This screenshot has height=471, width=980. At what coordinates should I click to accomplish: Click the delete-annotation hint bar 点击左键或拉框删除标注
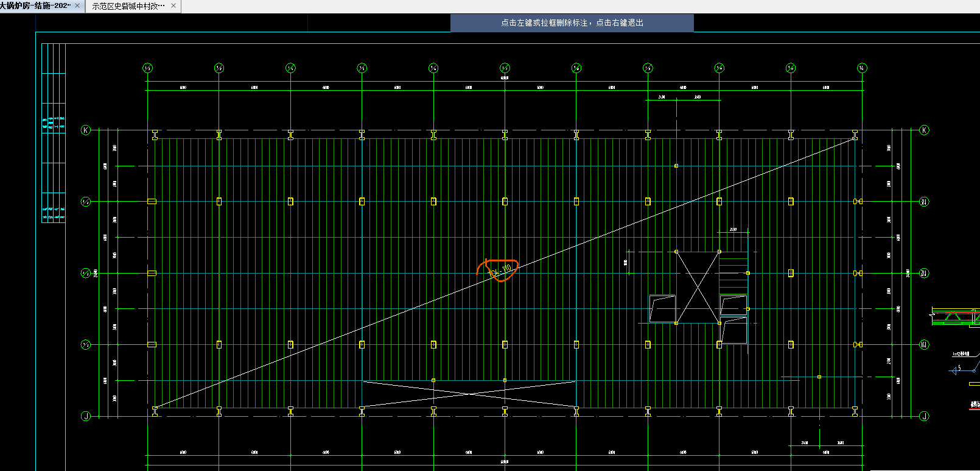click(572, 23)
